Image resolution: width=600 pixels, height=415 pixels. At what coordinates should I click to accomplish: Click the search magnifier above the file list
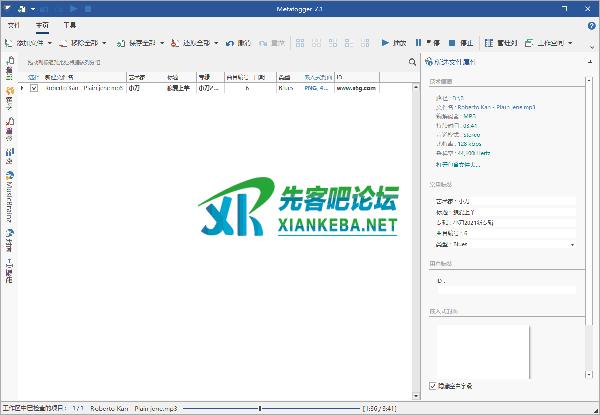coord(412,62)
